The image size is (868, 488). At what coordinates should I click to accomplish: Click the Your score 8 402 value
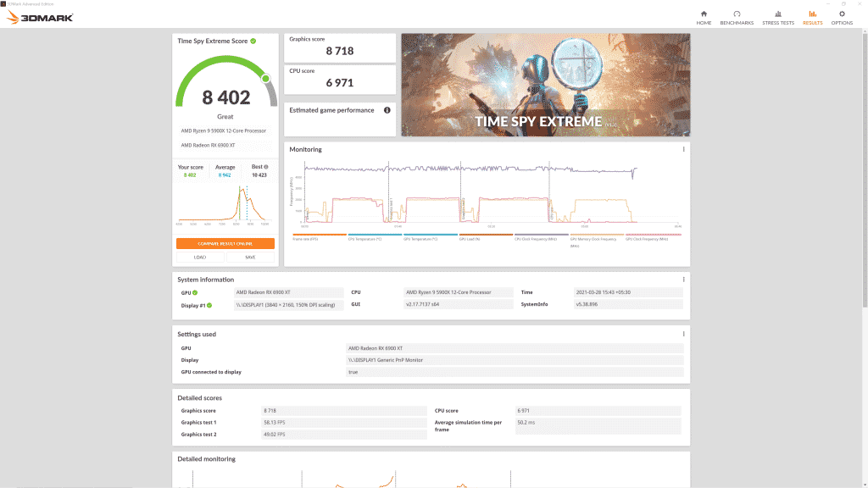(x=190, y=175)
